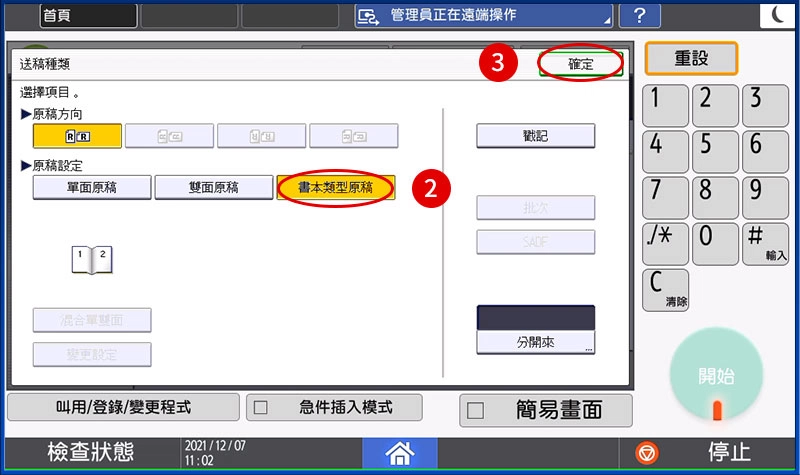Click the 戳記 stamp button

click(536, 136)
